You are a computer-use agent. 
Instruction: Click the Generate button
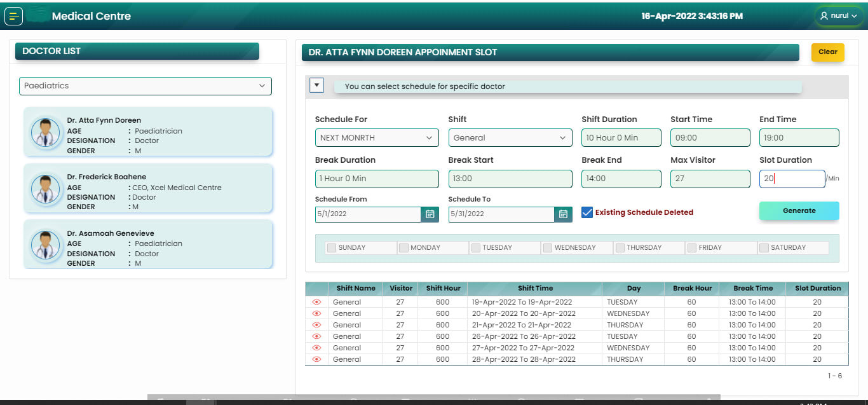[799, 210]
